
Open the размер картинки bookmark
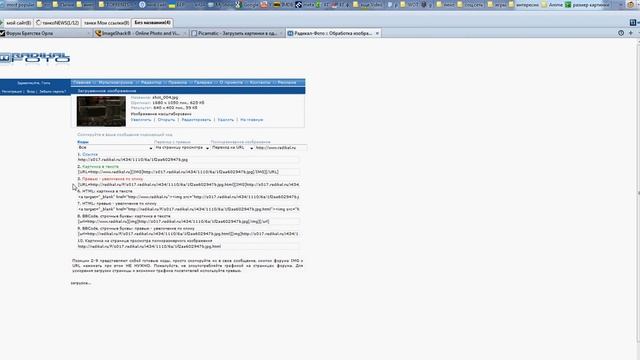click(x=587, y=5)
